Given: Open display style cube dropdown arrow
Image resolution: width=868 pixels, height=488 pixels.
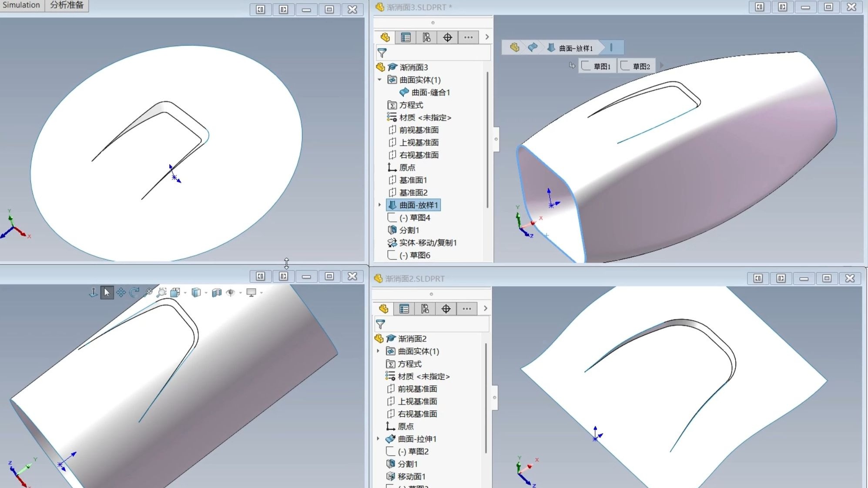Looking at the screenshot, I should [206, 293].
